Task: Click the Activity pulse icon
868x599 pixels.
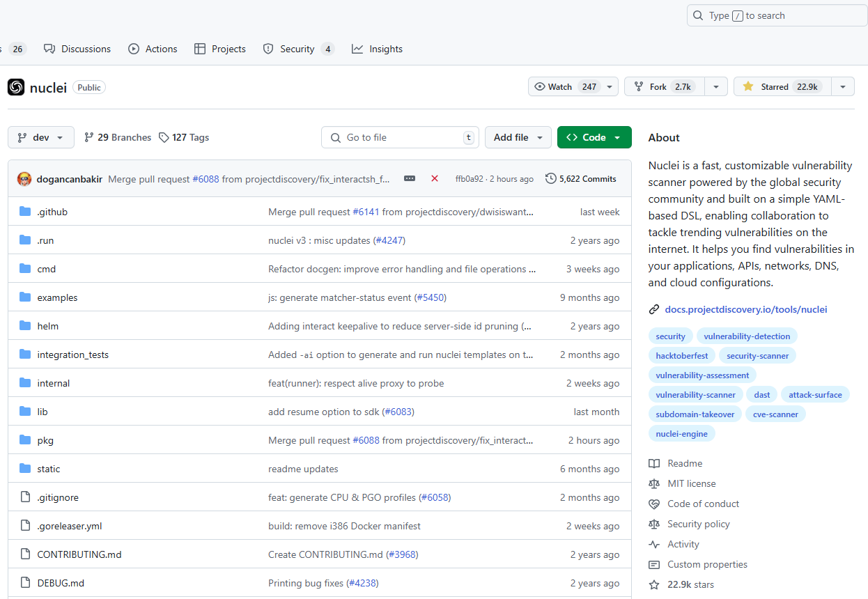Action: coord(654,545)
